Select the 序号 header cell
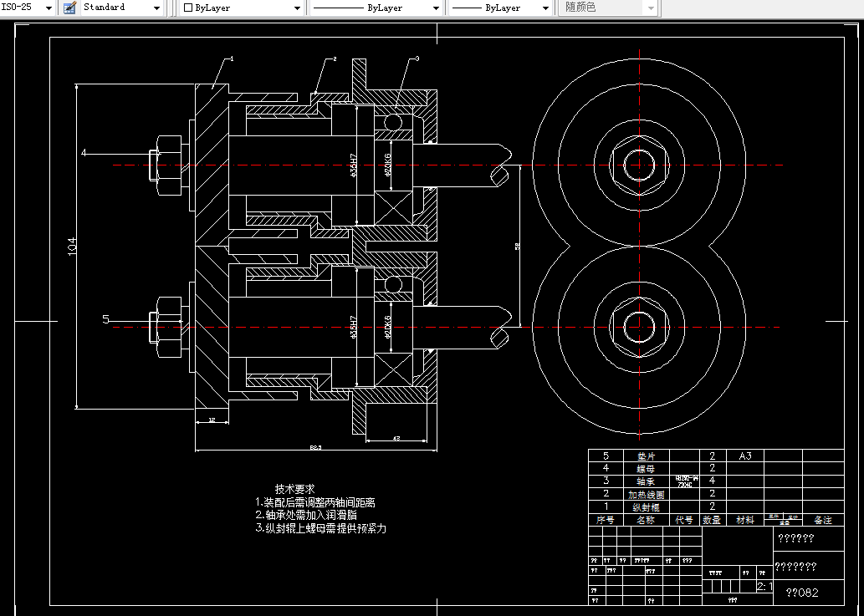864x616 pixels. 606,520
